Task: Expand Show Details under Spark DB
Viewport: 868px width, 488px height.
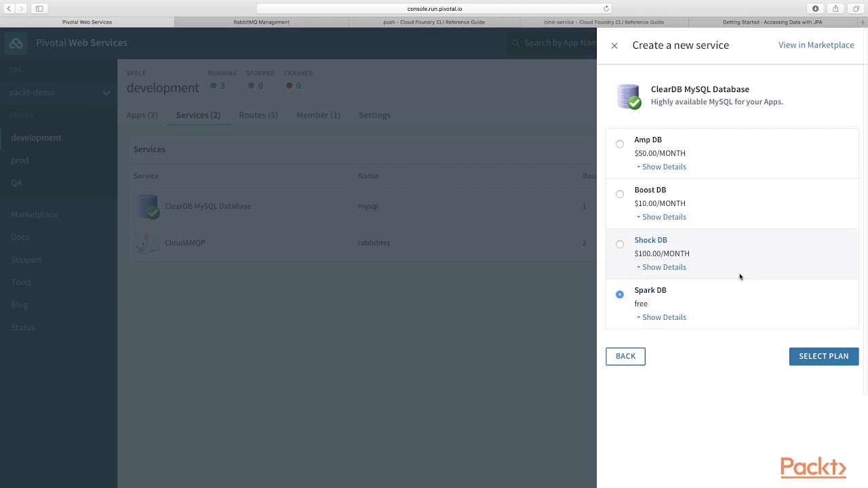Action: click(x=662, y=317)
